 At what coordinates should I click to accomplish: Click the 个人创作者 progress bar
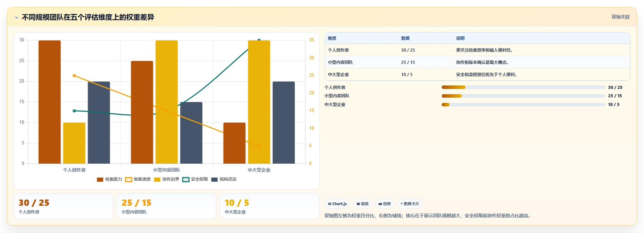click(x=523, y=87)
